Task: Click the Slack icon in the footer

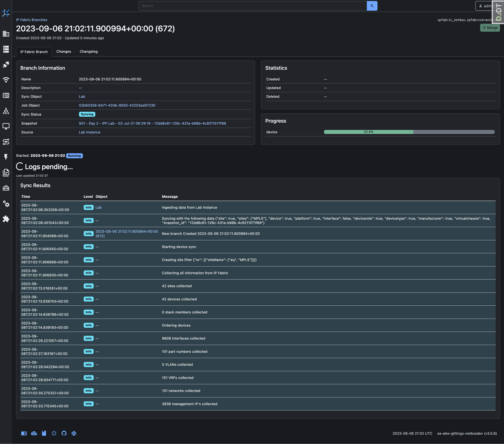Action: (x=74, y=433)
